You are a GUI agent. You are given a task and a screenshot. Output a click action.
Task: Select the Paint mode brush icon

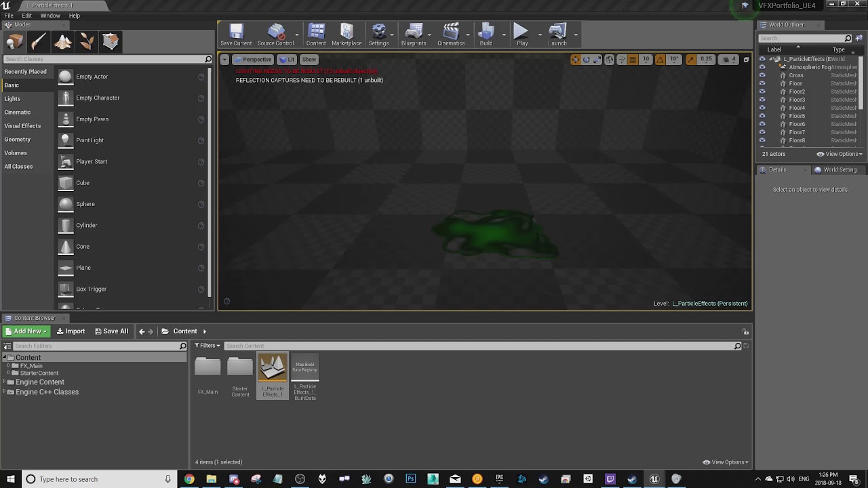39,42
